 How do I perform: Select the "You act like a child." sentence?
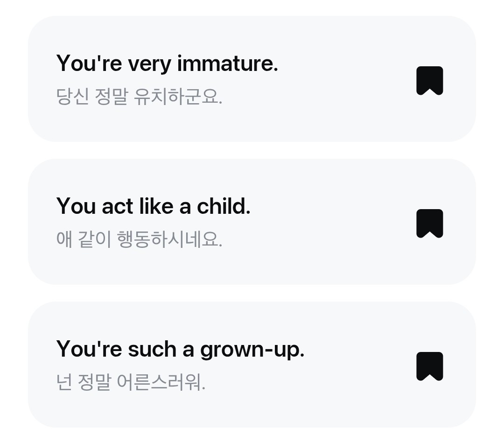[153, 206]
